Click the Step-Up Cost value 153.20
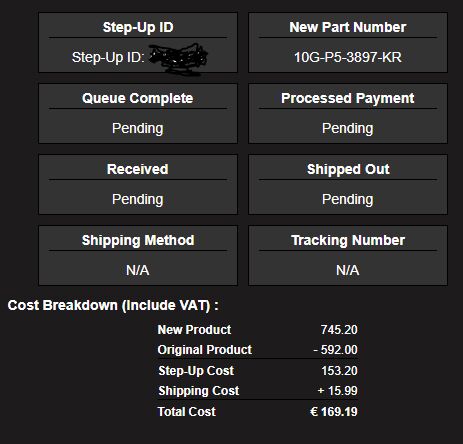The height and width of the screenshot is (444, 463). pos(339,371)
